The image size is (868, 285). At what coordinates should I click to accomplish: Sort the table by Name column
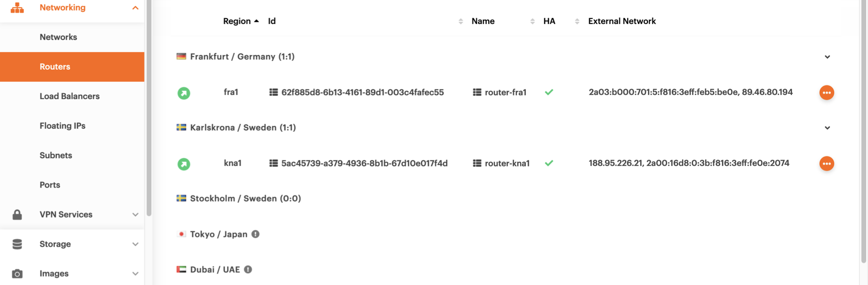click(483, 21)
